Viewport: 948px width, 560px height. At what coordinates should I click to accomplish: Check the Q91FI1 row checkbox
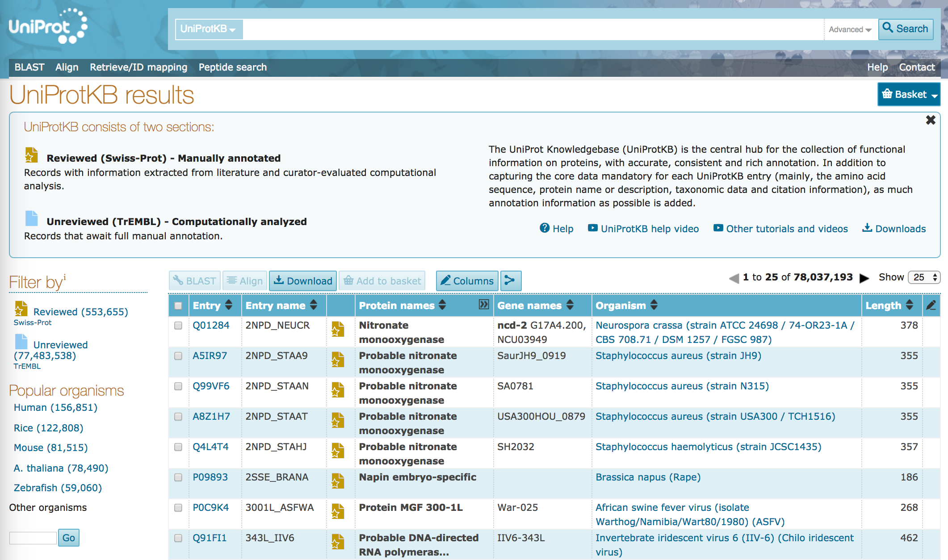(178, 538)
